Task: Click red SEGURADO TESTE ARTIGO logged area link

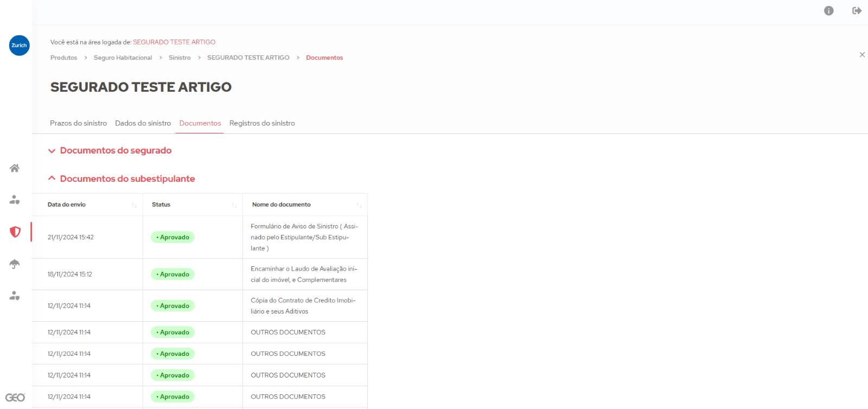Action: (x=174, y=42)
